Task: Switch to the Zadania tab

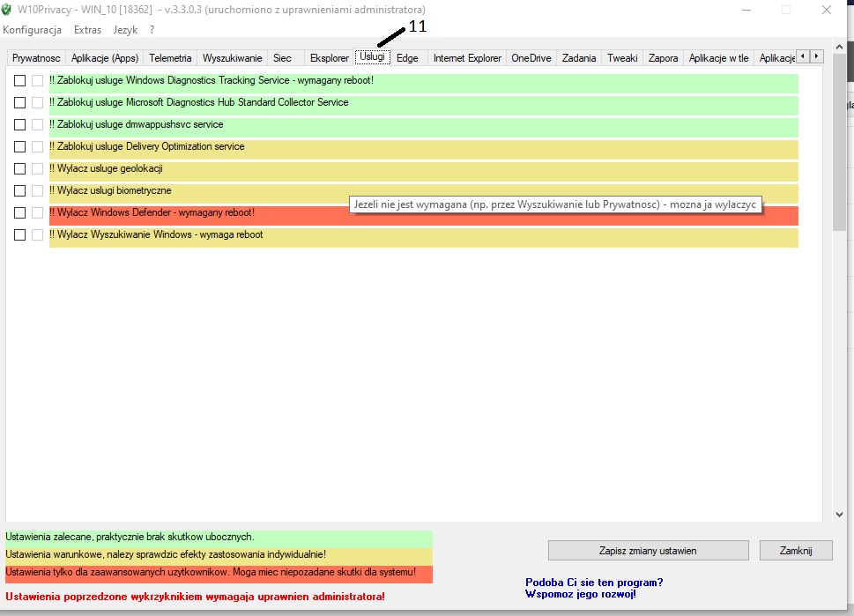Action: pyautogui.click(x=579, y=58)
